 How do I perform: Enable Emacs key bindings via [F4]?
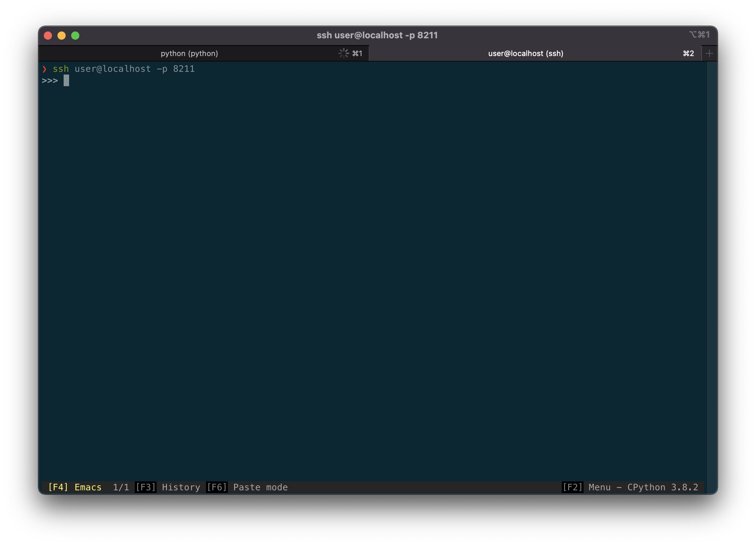pos(58,487)
